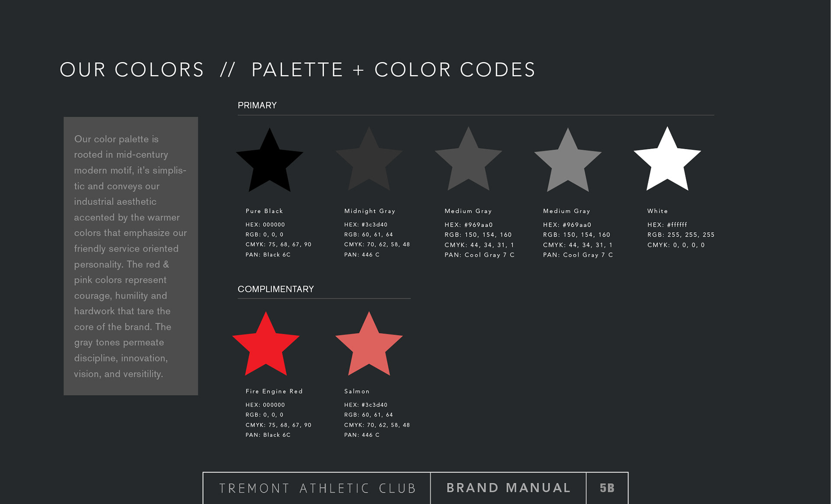Click the Midnight Gray name label
Image resolution: width=831 pixels, height=504 pixels.
(370, 211)
